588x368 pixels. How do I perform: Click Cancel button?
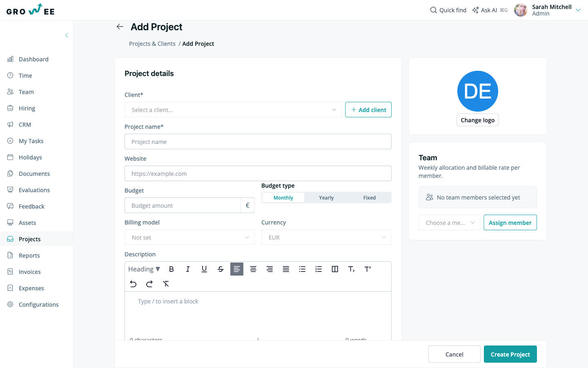[454, 354]
